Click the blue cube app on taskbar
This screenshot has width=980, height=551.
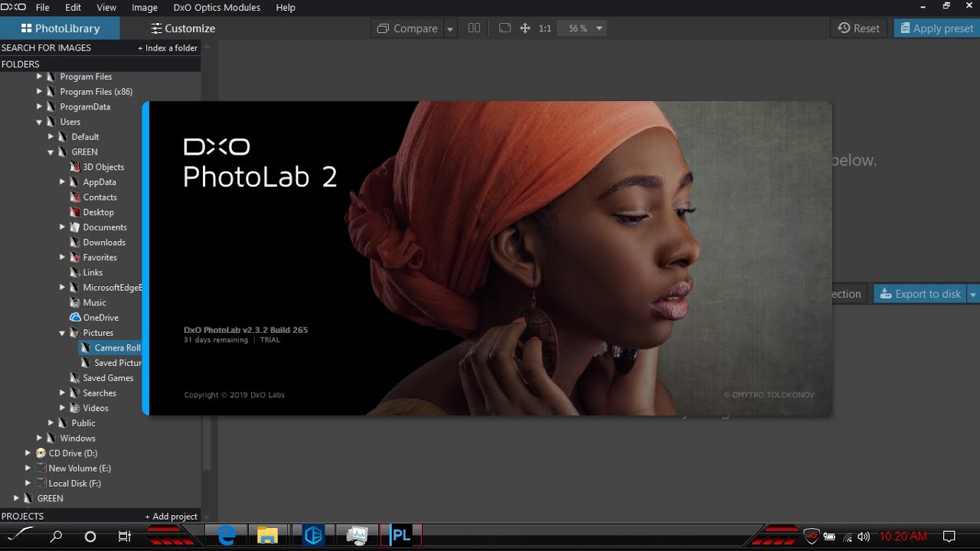tap(313, 536)
